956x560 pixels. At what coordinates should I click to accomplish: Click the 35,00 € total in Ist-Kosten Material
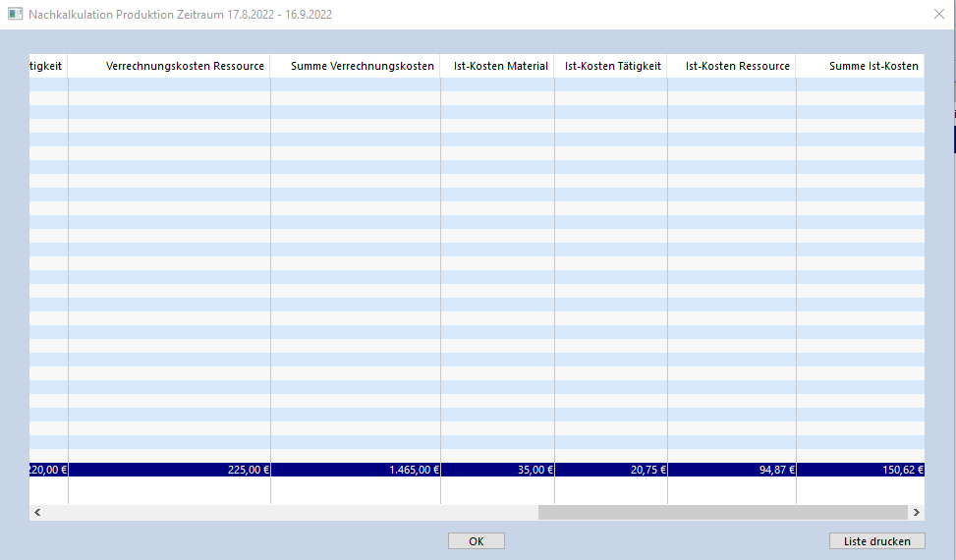(498, 470)
